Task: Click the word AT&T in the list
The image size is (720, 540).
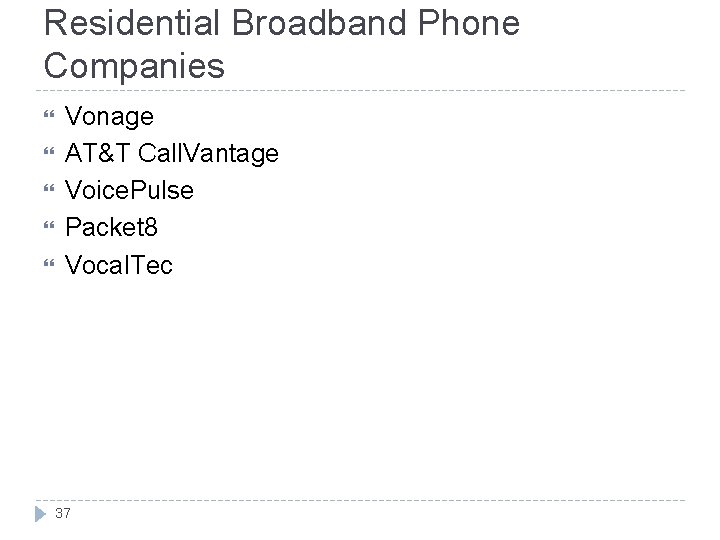Action: point(98,154)
